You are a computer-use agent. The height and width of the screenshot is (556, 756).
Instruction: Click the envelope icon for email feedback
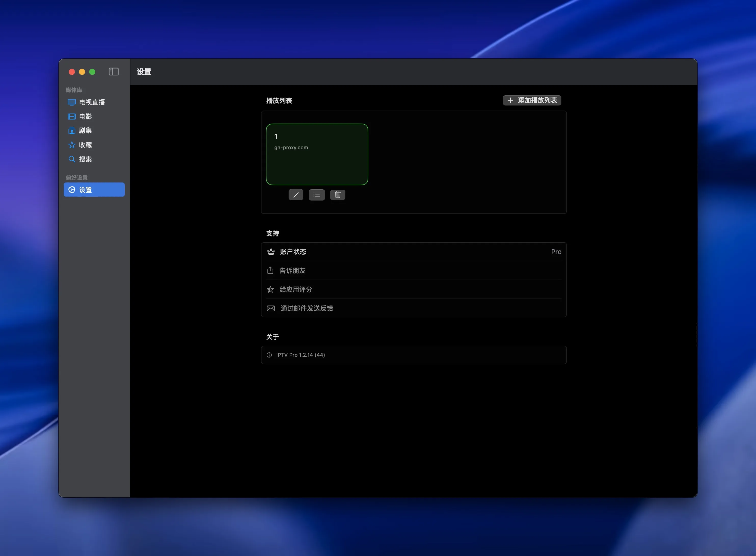[271, 308]
